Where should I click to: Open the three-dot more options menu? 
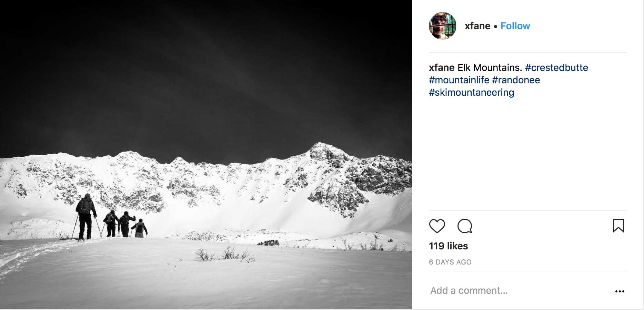coord(620,291)
